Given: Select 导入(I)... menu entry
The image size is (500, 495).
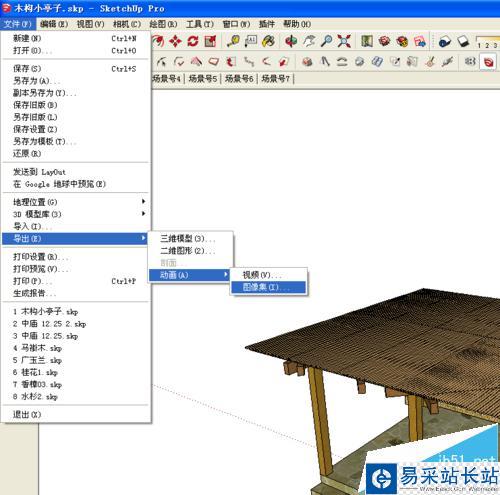Looking at the screenshot, I should [x=75, y=226].
